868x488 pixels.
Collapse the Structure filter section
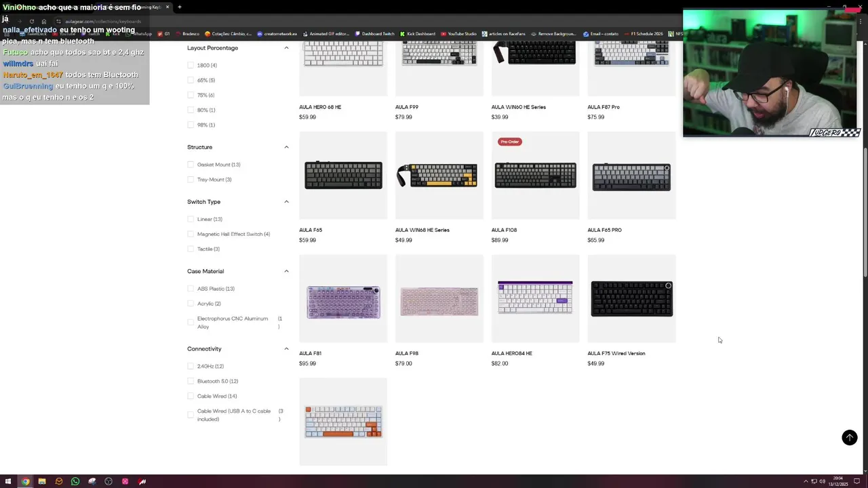286,147
